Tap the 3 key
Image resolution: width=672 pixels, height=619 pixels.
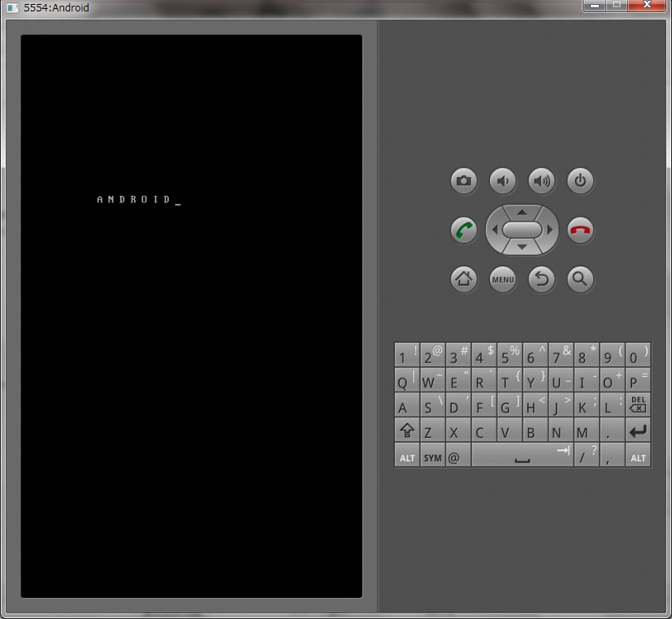click(458, 354)
